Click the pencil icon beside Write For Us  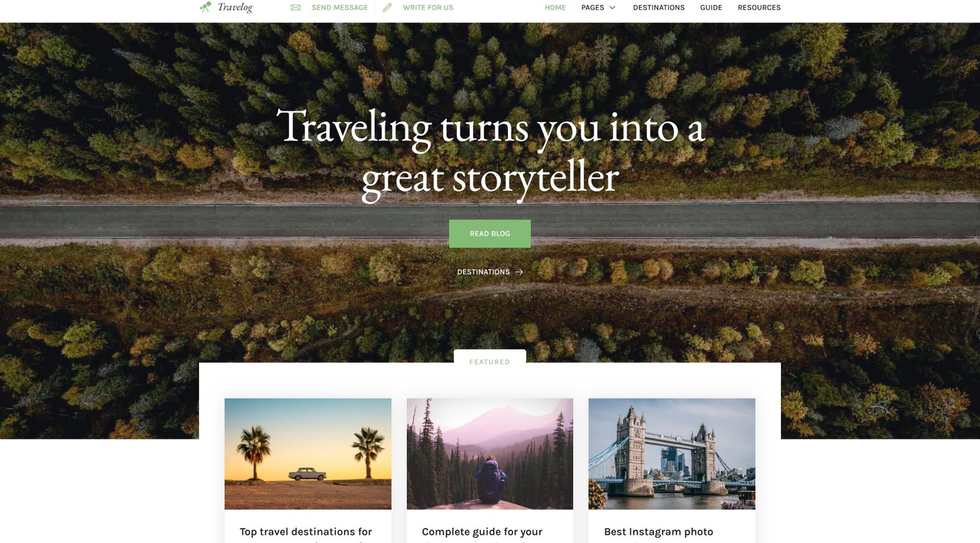(x=387, y=7)
